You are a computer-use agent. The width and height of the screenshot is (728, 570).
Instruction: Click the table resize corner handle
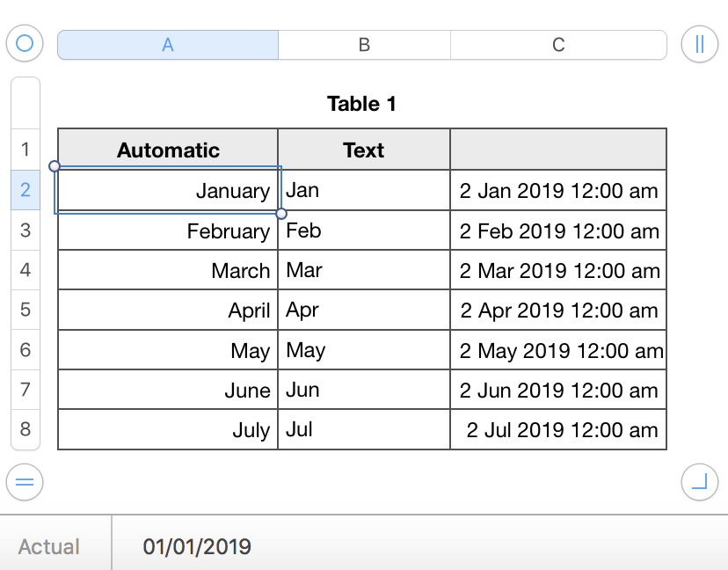click(700, 481)
